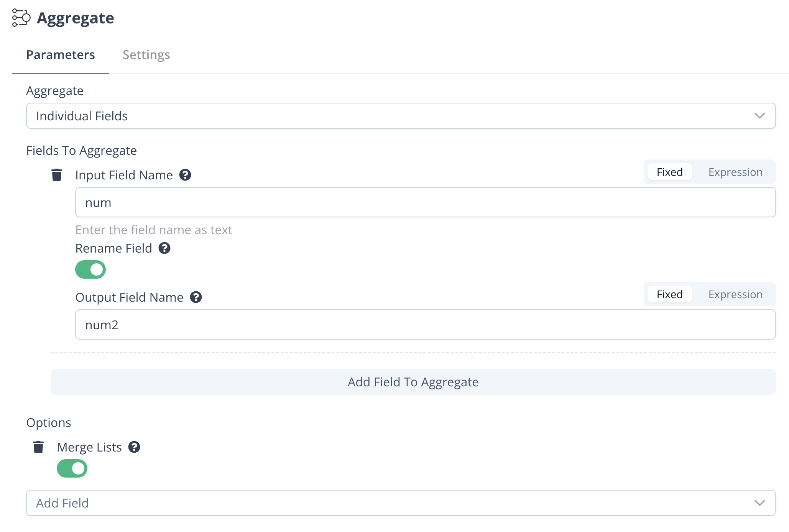Switch Output Field Name to Expression mode
789x532 pixels.
coord(735,294)
